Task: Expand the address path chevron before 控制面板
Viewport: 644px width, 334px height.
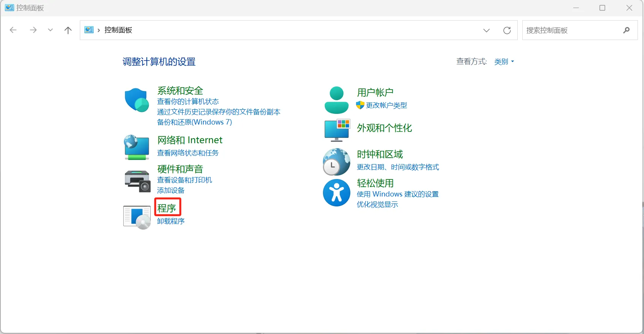Action: (99, 30)
